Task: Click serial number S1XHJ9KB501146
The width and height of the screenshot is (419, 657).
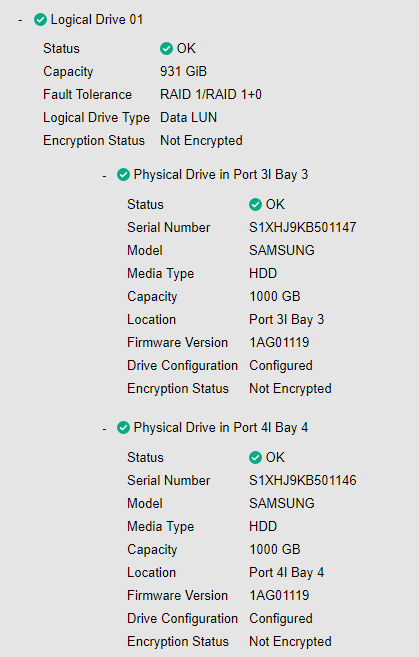Action: tap(303, 481)
